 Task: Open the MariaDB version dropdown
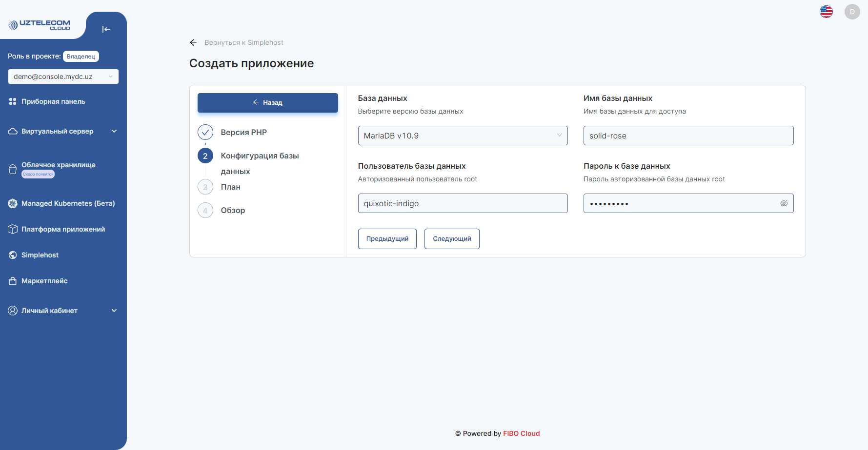462,136
